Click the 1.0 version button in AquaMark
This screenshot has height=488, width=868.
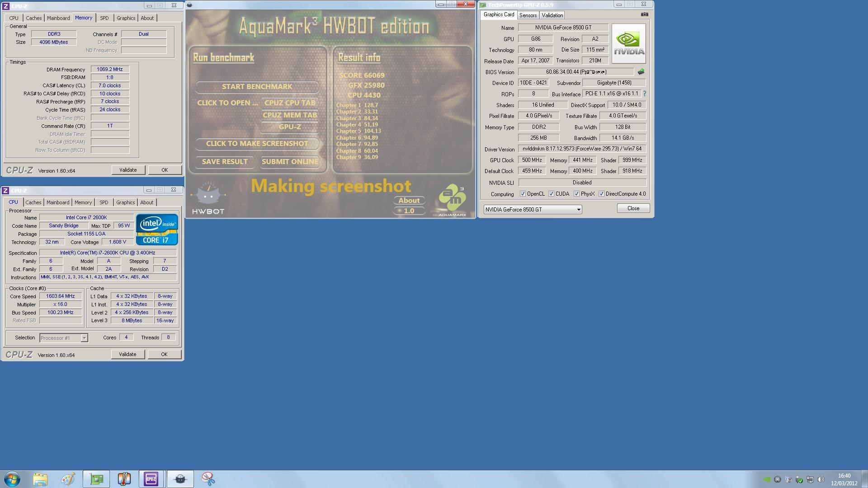[409, 211]
